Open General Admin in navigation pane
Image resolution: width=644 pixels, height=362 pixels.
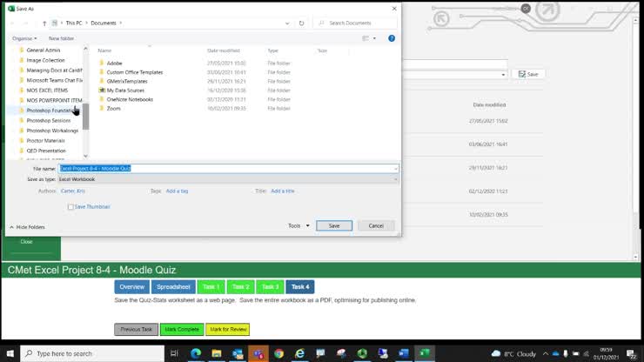[44, 50]
